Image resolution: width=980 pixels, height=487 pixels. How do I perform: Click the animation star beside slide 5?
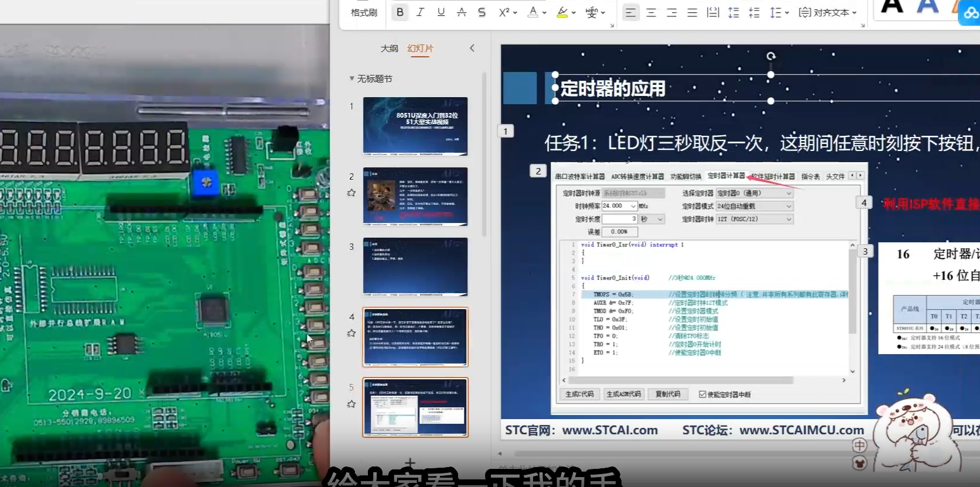click(351, 404)
